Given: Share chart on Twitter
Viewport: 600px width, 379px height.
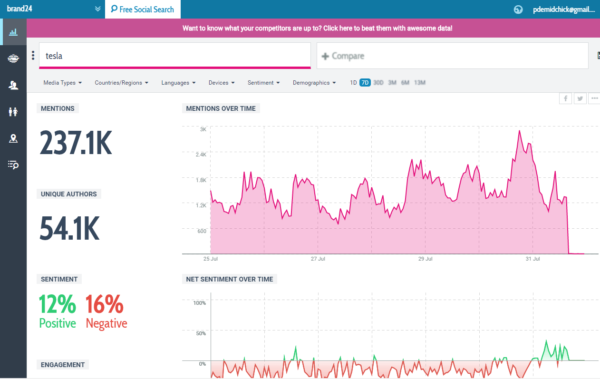Looking at the screenshot, I should pyautogui.click(x=580, y=98).
